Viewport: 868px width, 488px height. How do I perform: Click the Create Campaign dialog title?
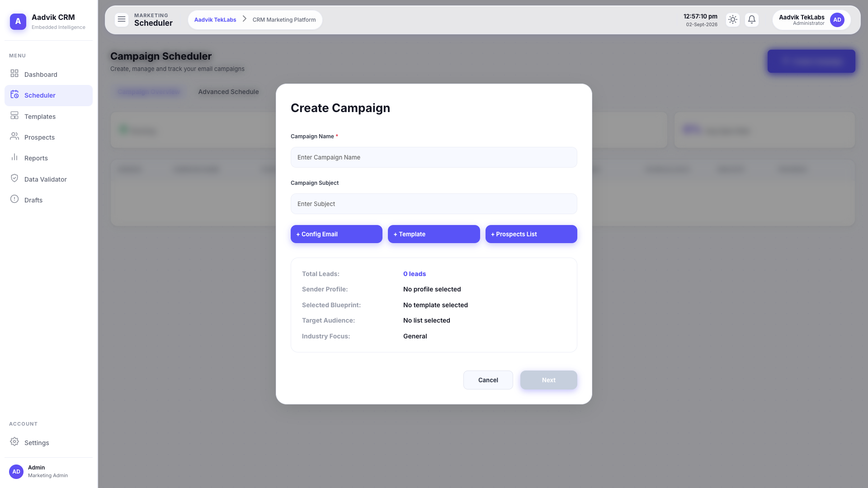pyautogui.click(x=340, y=108)
